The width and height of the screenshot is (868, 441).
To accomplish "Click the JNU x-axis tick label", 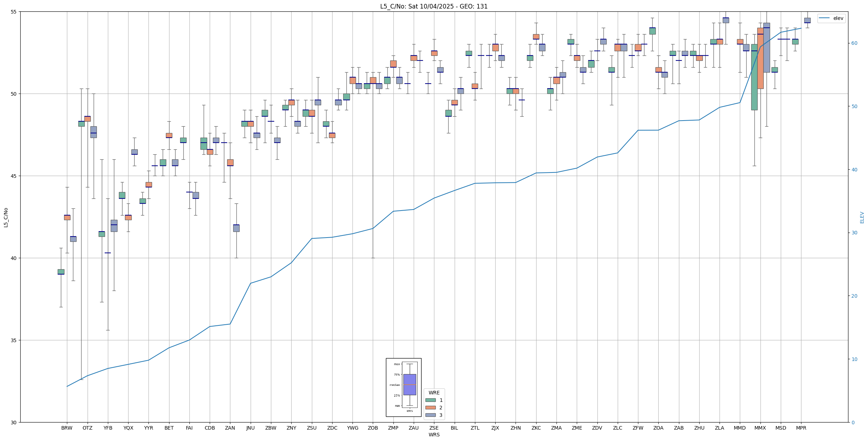I will click(250, 428).
